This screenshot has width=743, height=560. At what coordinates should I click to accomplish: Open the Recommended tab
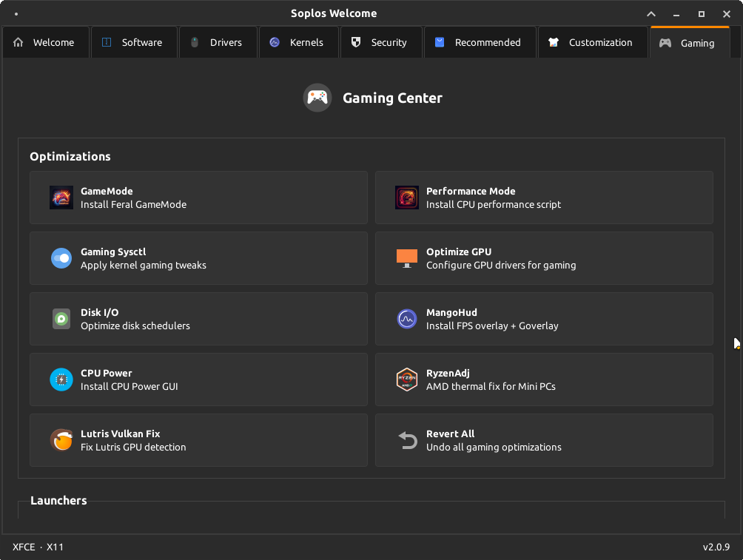[480, 42]
